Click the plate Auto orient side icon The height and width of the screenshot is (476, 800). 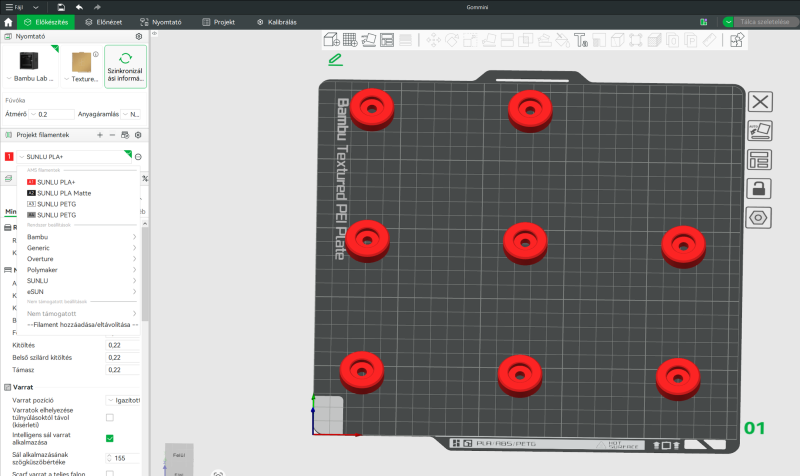(760, 131)
